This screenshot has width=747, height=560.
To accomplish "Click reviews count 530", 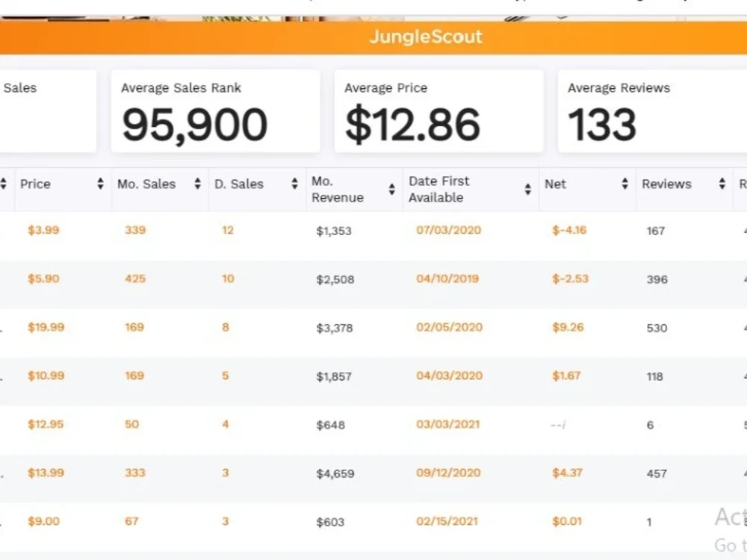I will tap(657, 328).
